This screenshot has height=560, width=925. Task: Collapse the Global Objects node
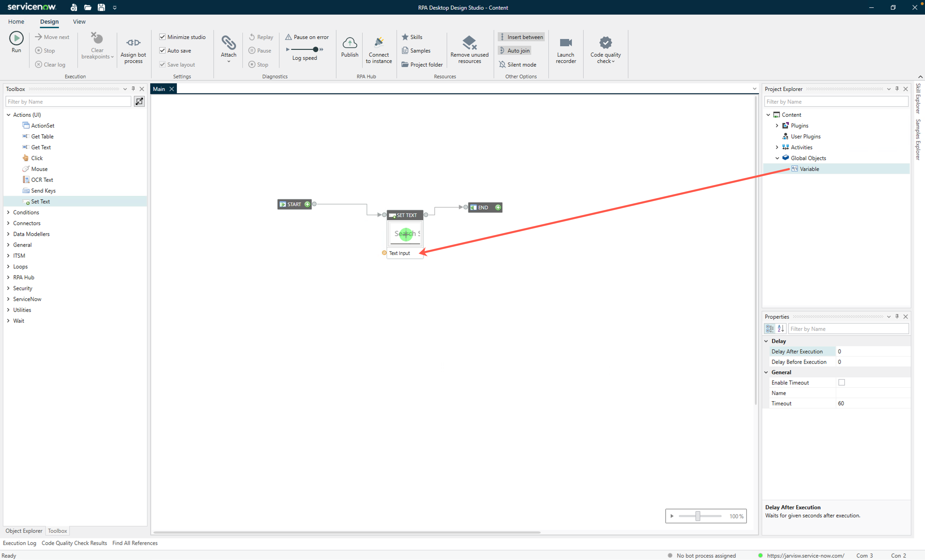tap(777, 159)
